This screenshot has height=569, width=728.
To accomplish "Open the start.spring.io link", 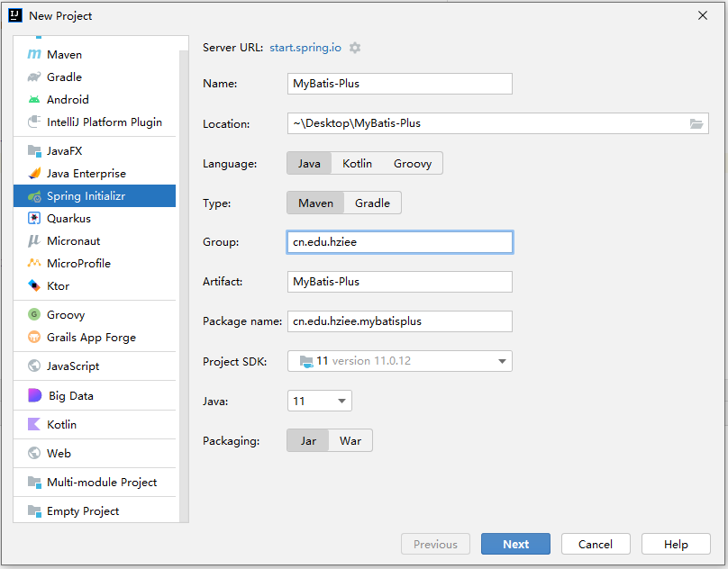I will click(305, 48).
